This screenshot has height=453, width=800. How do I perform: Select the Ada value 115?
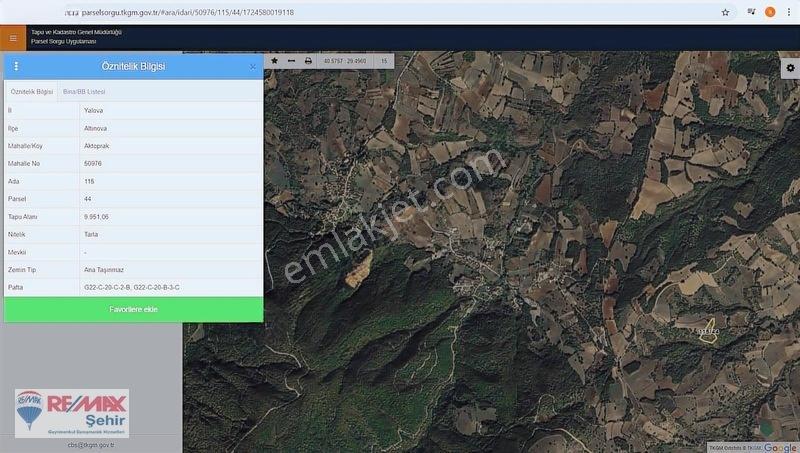coord(89,181)
